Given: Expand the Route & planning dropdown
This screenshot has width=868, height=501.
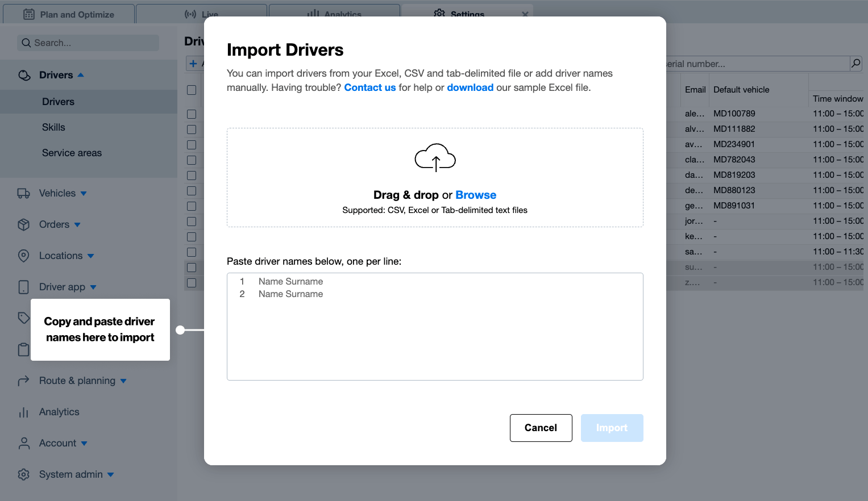Looking at the screenshot, I should [124, 381].
